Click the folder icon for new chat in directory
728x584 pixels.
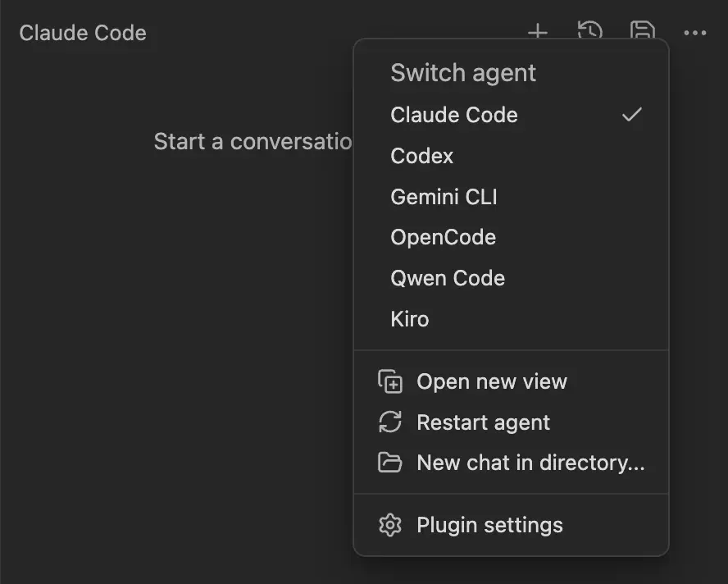tap(390, 463)
